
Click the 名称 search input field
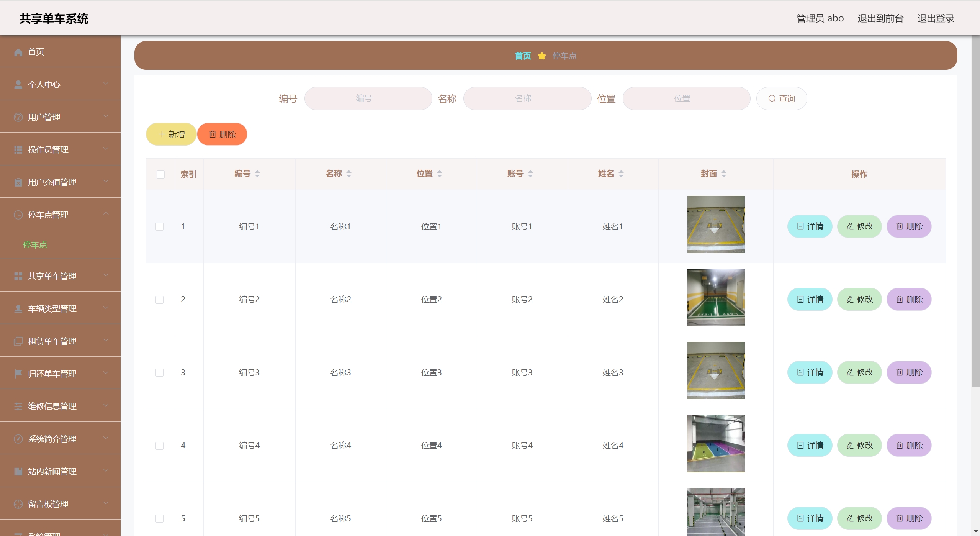pyautogui.click(x=527, y=98)
